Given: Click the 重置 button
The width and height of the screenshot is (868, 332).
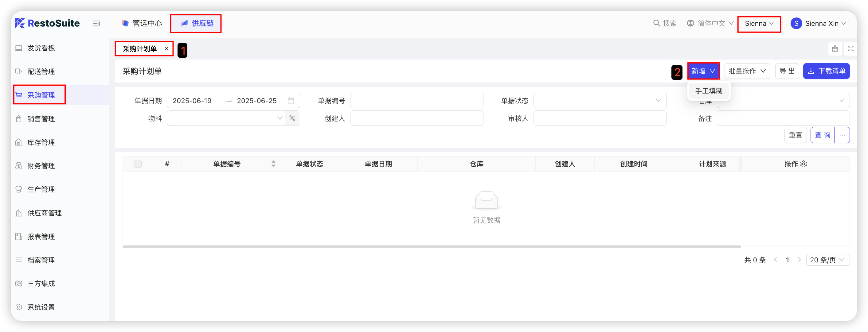Looking at the screenshot, I should coord(795,135).
